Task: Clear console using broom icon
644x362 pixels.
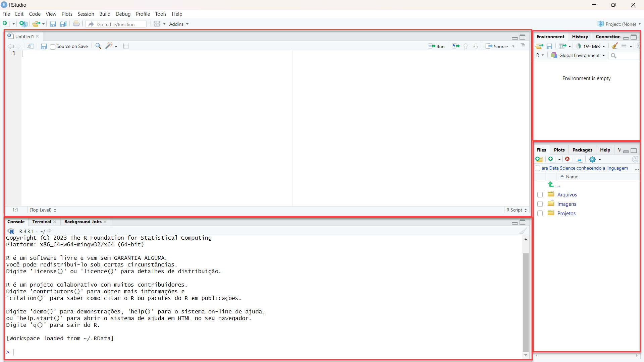Action: (523, 231)
